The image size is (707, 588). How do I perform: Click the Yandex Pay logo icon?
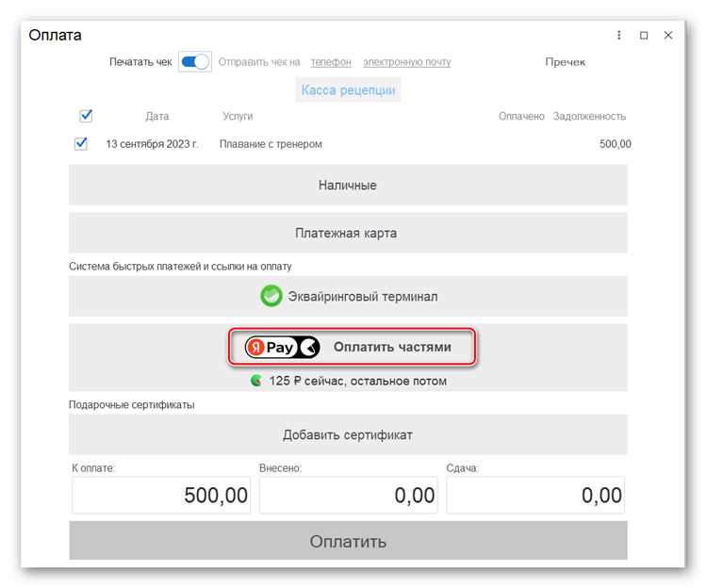pyautogui.click(x=282, y=347)
